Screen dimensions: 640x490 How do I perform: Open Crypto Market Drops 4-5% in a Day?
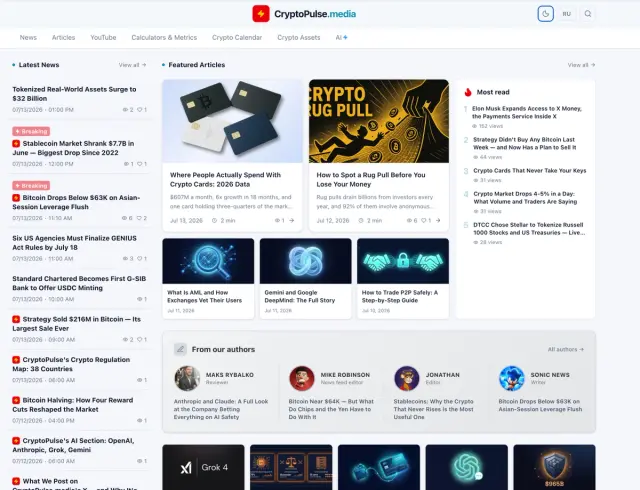click(x=525, y=198)
